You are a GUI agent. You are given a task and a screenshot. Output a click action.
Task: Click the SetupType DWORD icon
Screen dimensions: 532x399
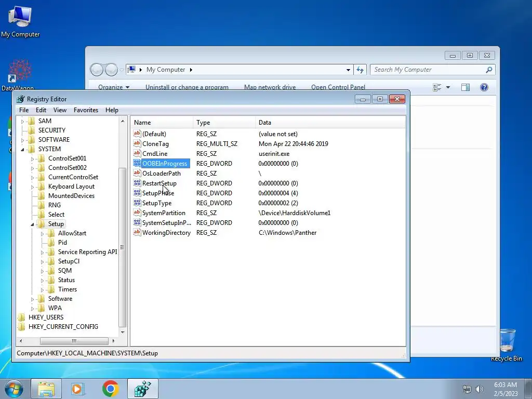tap(137, 203)
